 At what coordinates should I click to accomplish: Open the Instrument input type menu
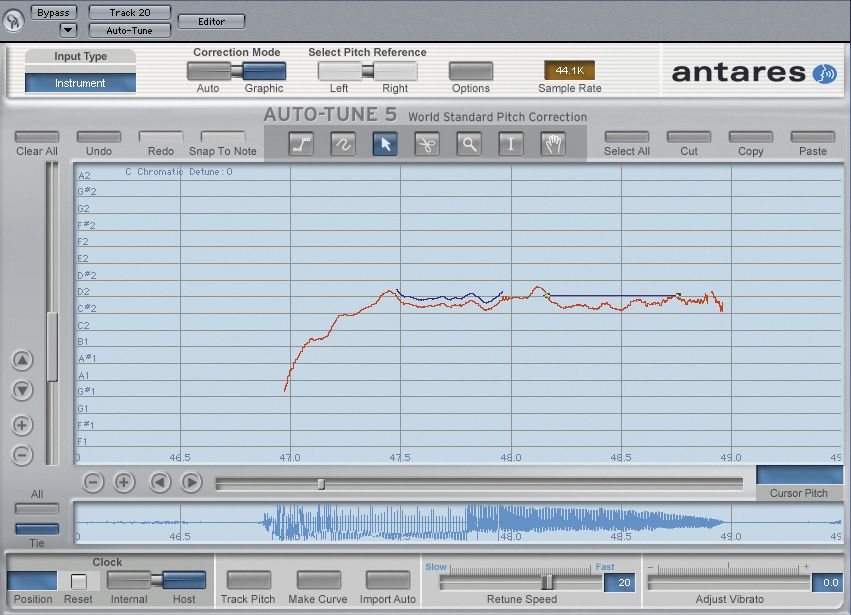coord(80,83)
